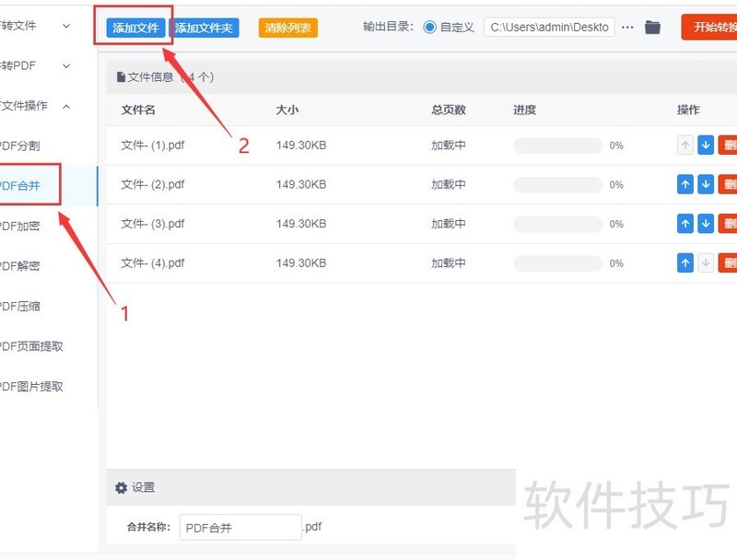737x560 pixels.
Task: Collapse the 文件操作 sidebar section
Action: [66, 106]
